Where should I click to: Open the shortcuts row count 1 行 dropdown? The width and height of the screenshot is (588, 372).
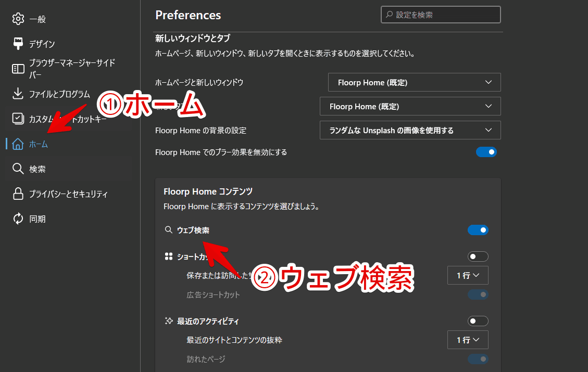tap(468, 275)
